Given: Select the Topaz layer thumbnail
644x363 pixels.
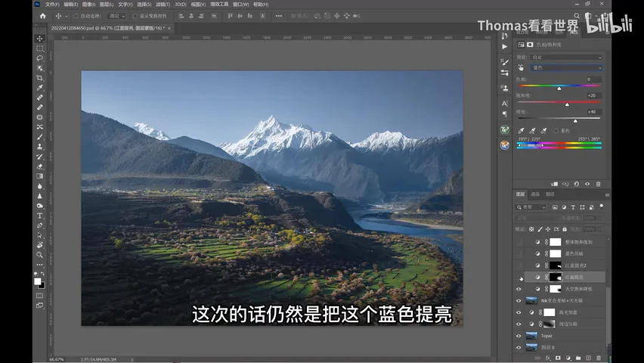Looking at the screenshot, I should [x=531, y=336].
